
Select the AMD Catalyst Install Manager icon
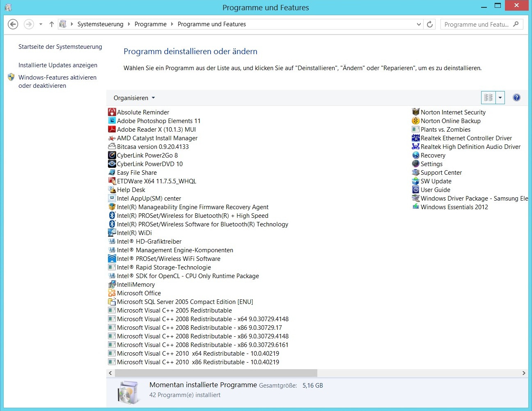(112, 138)
